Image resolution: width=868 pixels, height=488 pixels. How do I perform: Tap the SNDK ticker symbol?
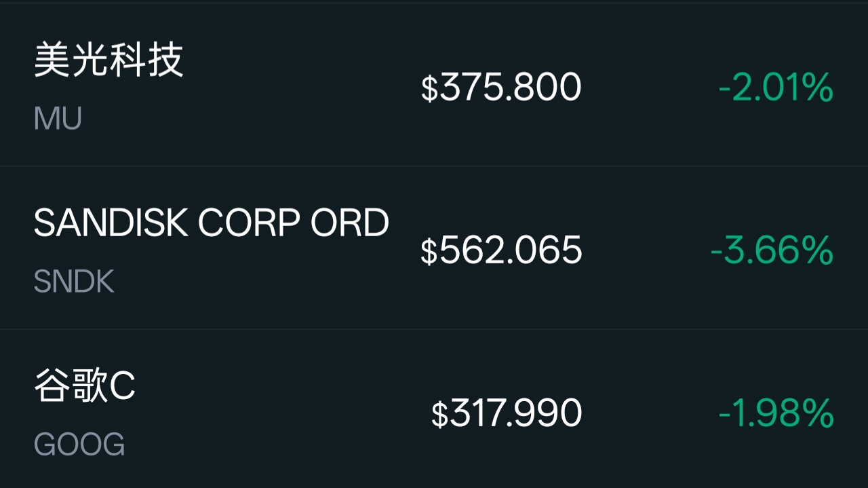(x=74, y=282)
